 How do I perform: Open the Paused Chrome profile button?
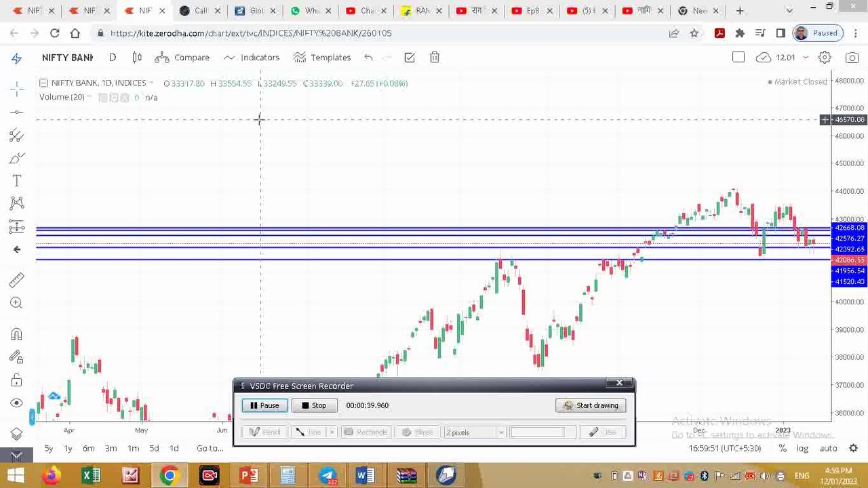tap(817, 33)
